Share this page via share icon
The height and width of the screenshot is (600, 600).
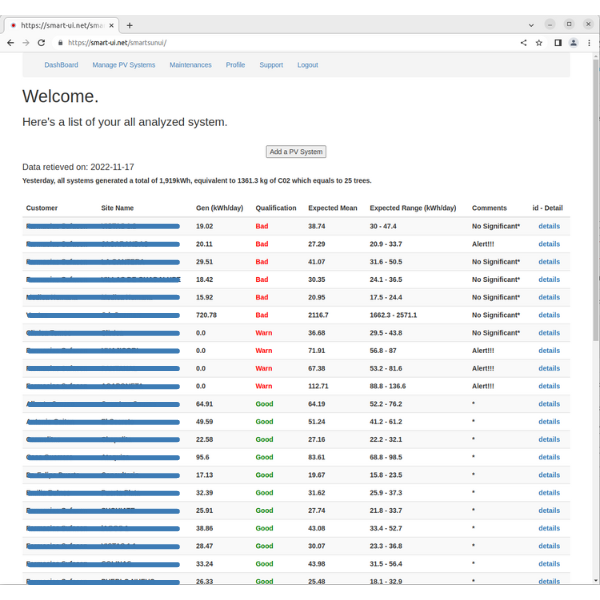tap(523, 43)
